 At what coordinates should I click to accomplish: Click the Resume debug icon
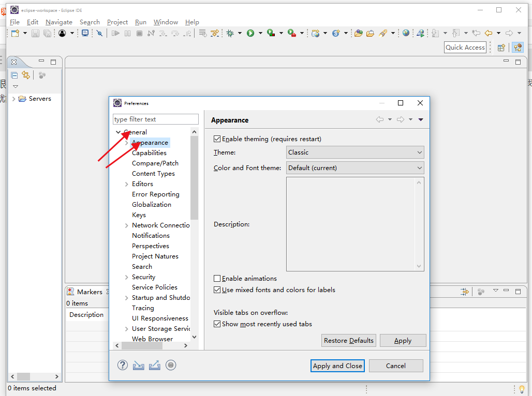coord(116,33)
